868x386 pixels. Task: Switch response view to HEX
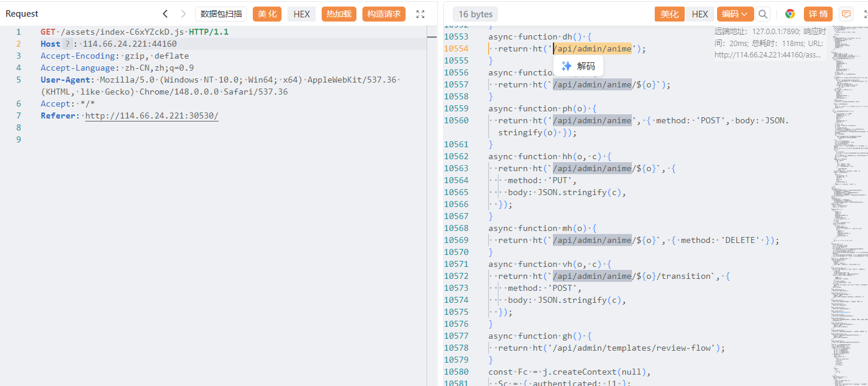click(x=700, y=14)
